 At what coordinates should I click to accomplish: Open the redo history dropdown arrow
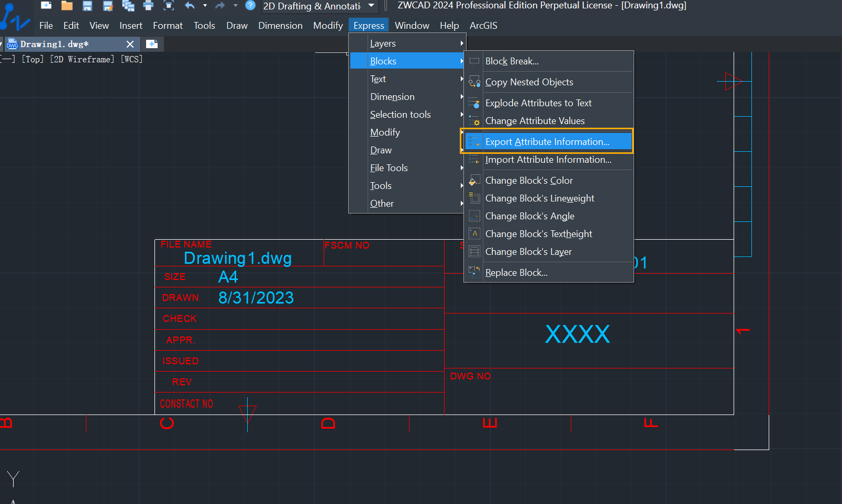click(x=236, y=6)
